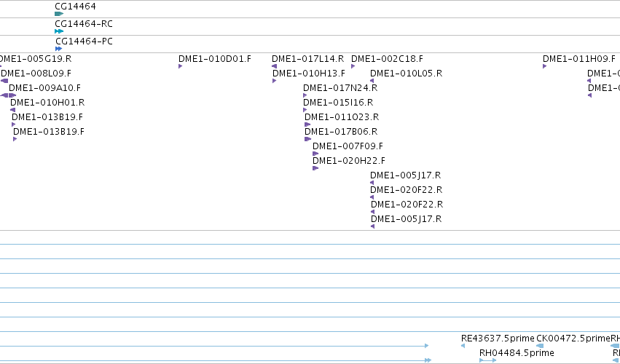620x364 pixels.
Task: Select the DME1-011O23.R label
Action: click(342, 117)
